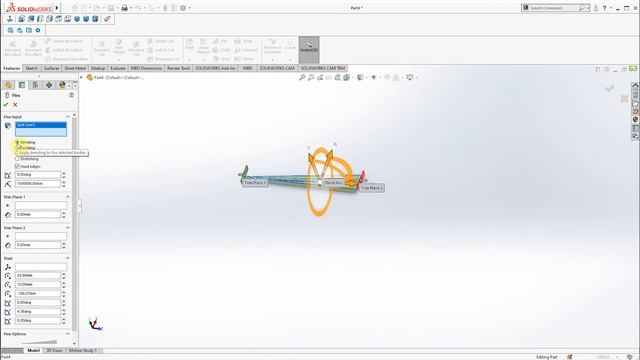The image size is (640, 360).
Task: Select the Stretching radio button
Action: (x=18, y=159)
